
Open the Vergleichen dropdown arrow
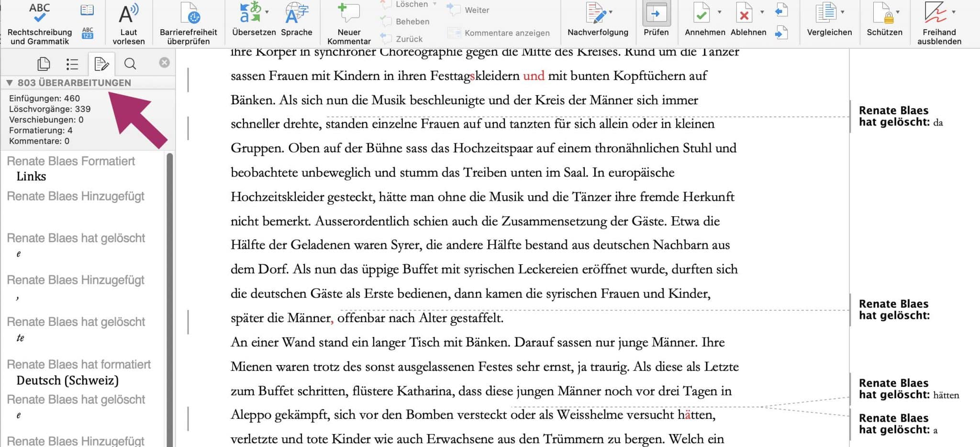pyautogui.click(x=843, y=12)
